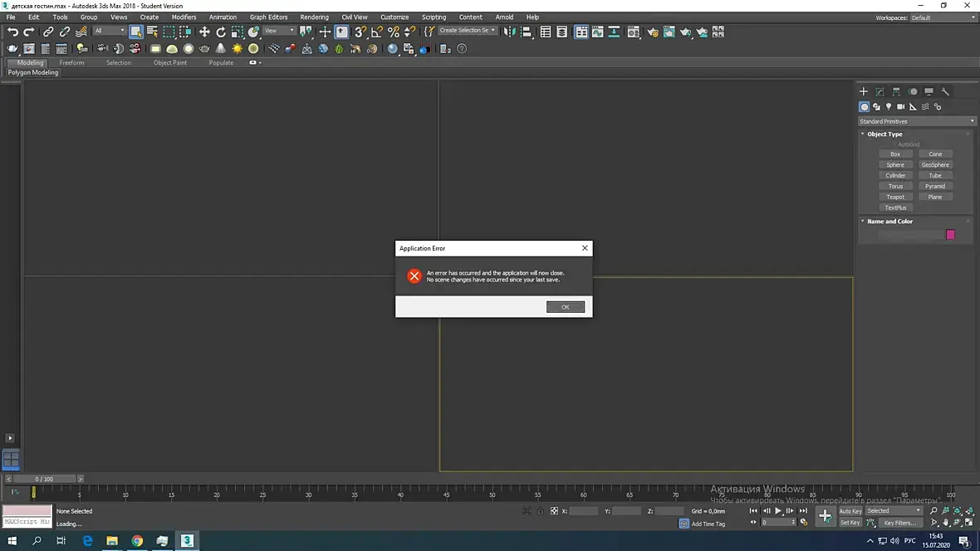
Task: Open the View reference coordinate dropdown
Action: pyautogui.click(x=279, y=31)
